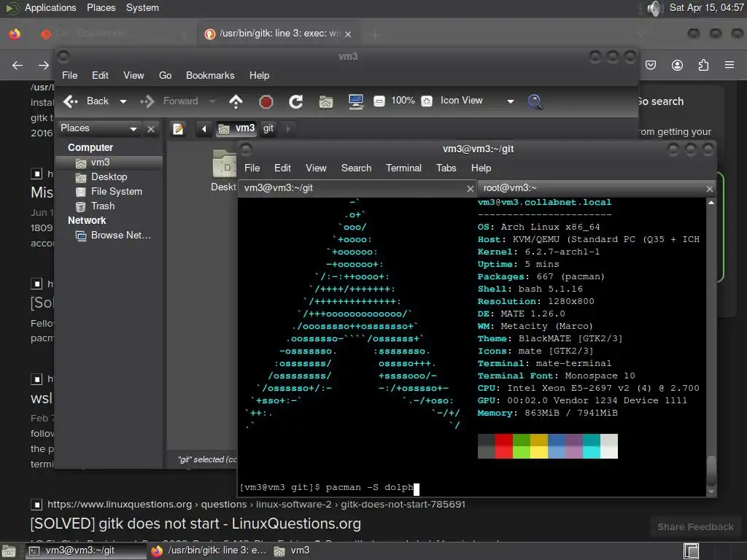This screenshot has height=560, width=747.
Task: Open the Applications panel menu
Action: 50,7
